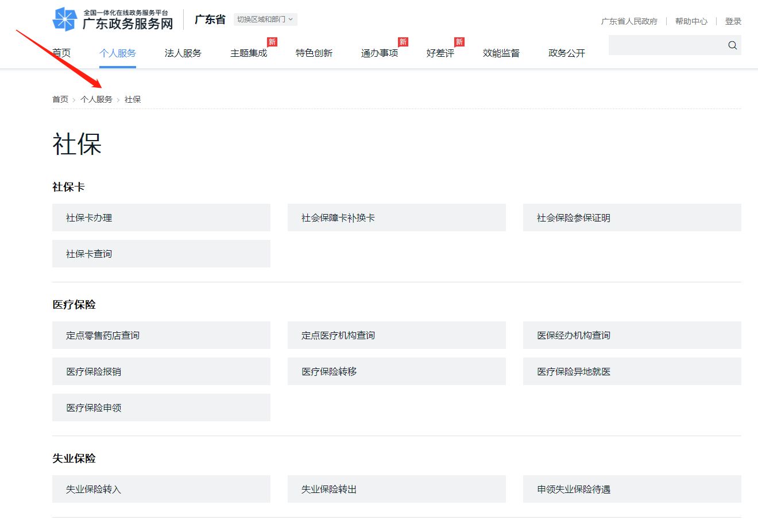Click the red 新 badge on 好差评

459,42
